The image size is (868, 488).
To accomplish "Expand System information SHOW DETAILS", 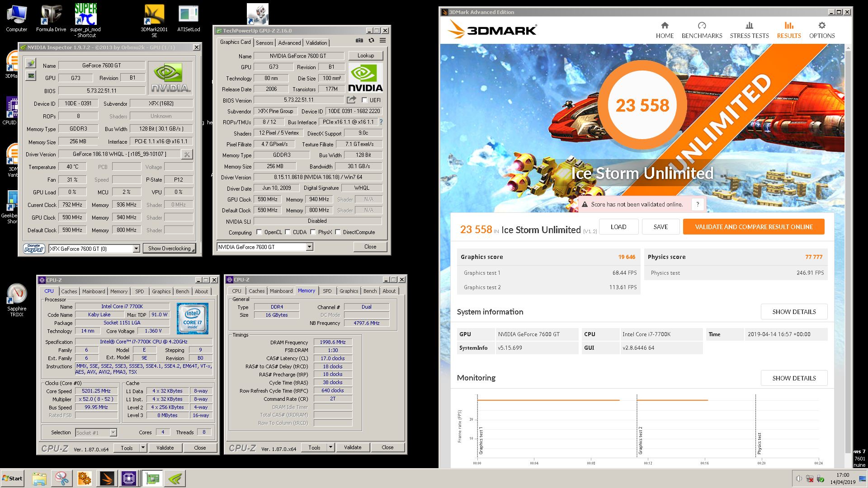I will coord(794,312).
